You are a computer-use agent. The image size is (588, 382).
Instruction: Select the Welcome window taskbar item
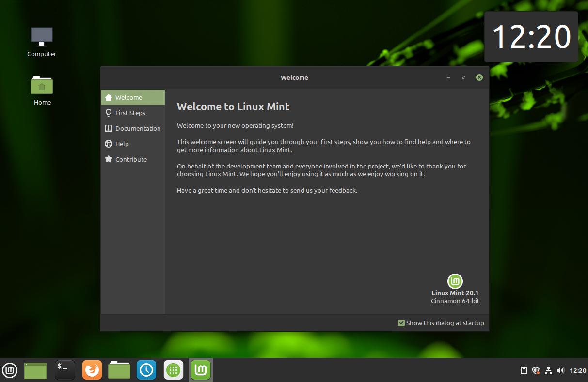(201, 370)
